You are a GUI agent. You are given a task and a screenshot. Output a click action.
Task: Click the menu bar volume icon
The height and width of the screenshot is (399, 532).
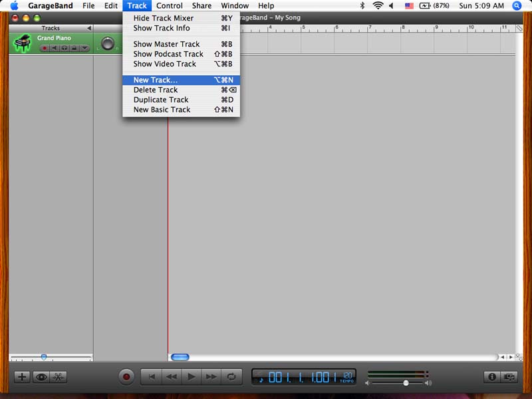[391, 6]
